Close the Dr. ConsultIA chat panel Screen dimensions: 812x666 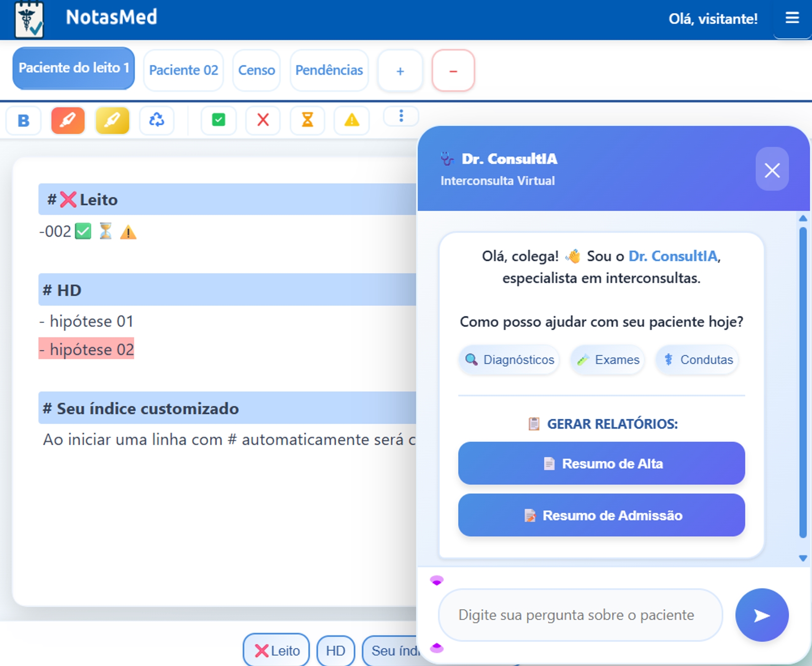[x=772, y=170]
